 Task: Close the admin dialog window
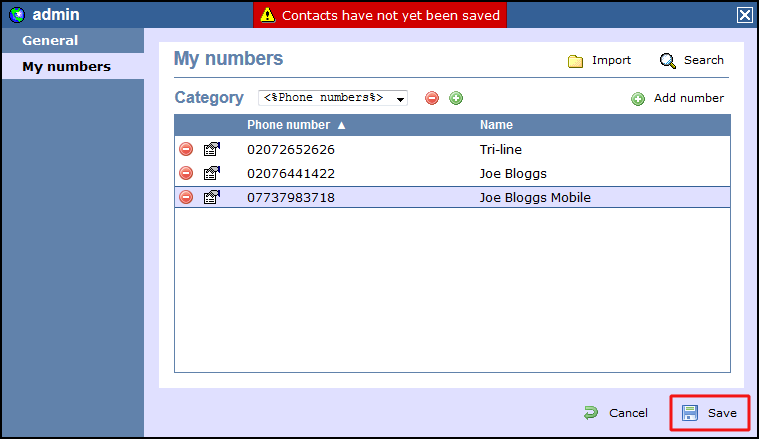click(x=744, y=15)
